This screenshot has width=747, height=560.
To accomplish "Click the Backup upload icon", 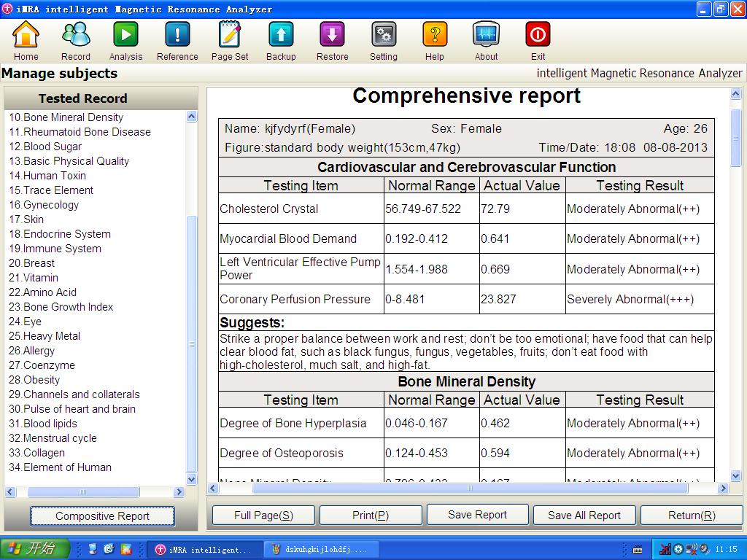I will (281, 34).
